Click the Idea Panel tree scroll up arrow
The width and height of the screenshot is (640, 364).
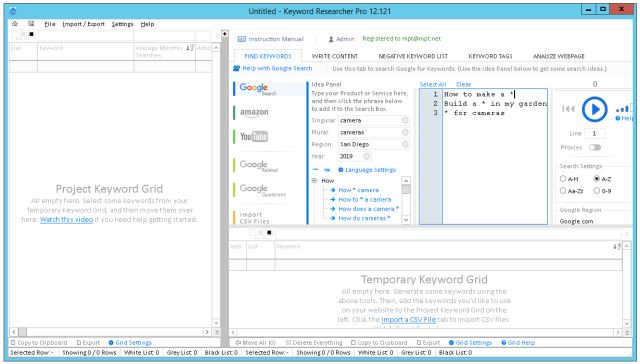tap(406, 181)
